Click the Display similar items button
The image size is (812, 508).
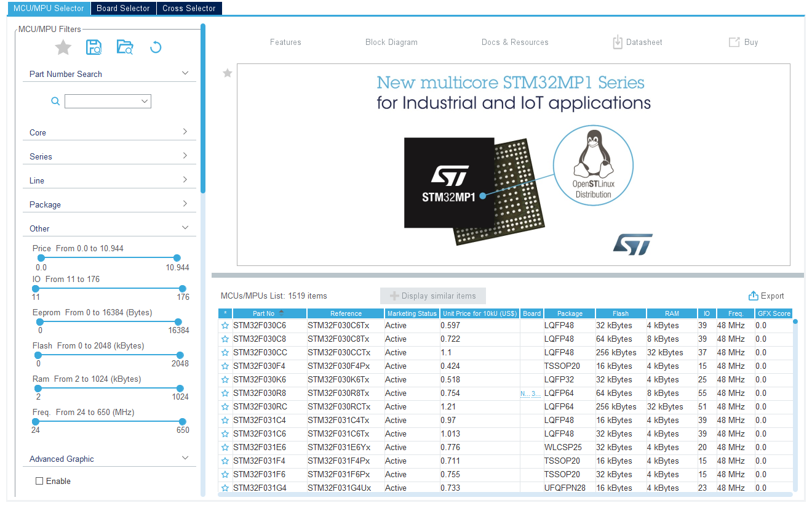click(433, 296)
